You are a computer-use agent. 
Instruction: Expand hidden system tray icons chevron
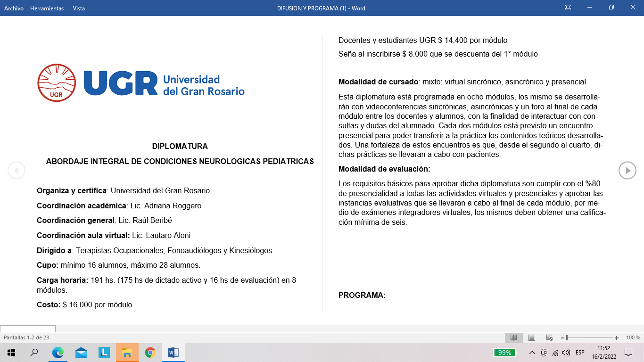pos(532,353)
